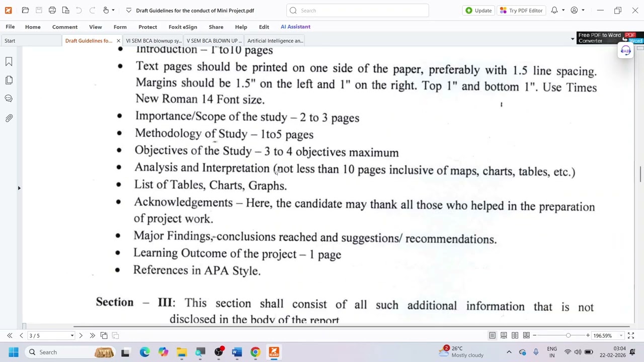The image size is (644, 362).
Task: Switch to the Protect ribbon tab
Action: (147, 27)
